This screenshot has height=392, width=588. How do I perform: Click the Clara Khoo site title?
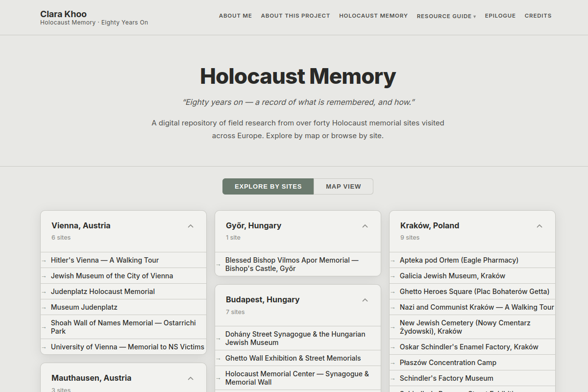tap(64, 14)
